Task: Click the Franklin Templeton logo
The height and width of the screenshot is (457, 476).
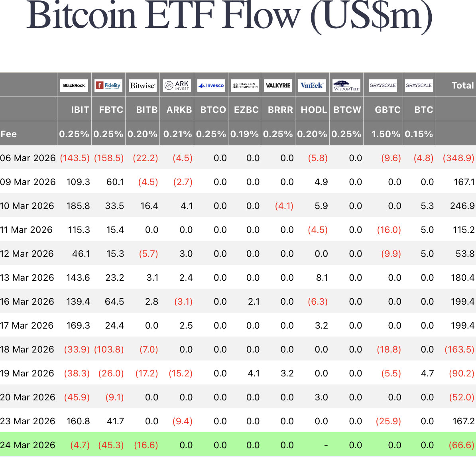Action: tap(245, 85)
